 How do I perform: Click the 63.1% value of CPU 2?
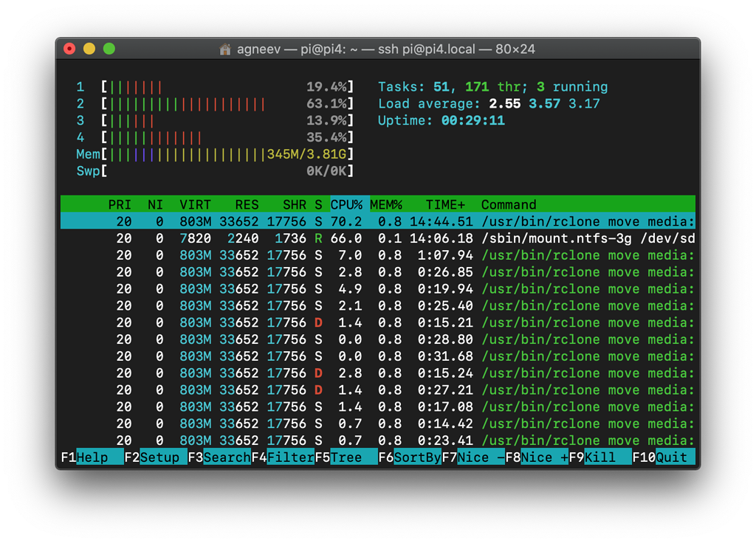tap(326, 104)
